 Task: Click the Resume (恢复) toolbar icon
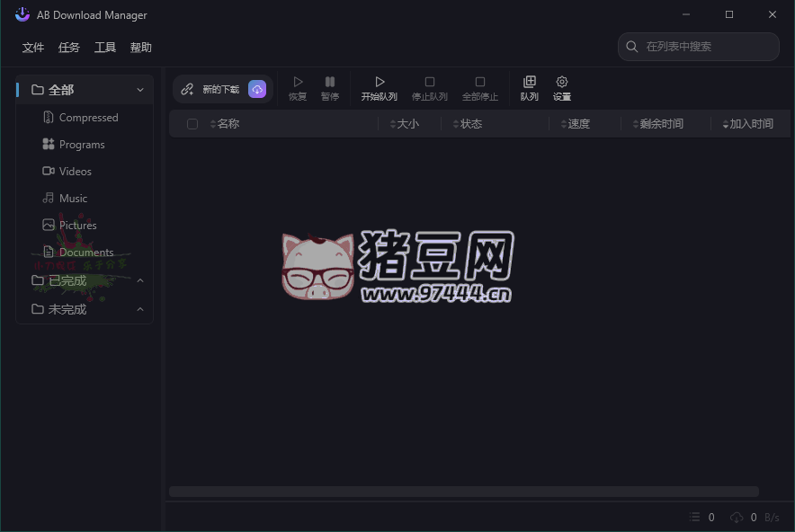(298, 83)
